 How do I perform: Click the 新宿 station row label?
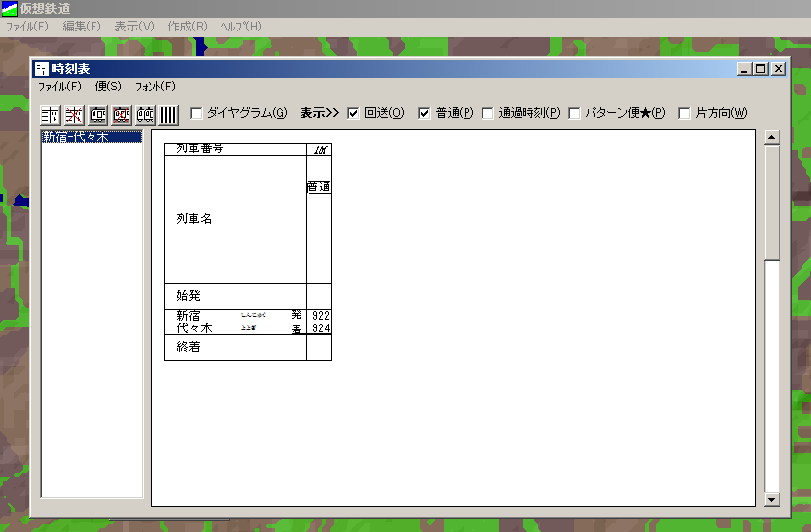pos(188,316)
